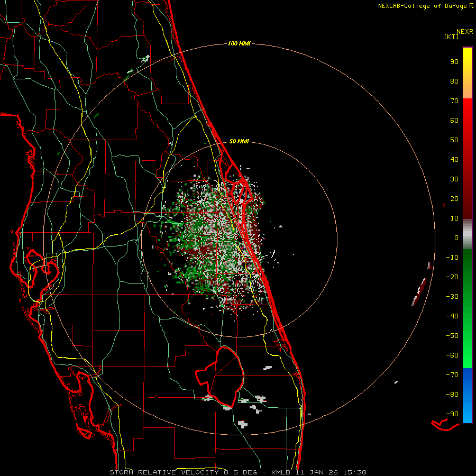Select the -10 value on the velocity scale
Image resolution: width=476 pixels, height=476 pixels.
click(x=452, y=258)
